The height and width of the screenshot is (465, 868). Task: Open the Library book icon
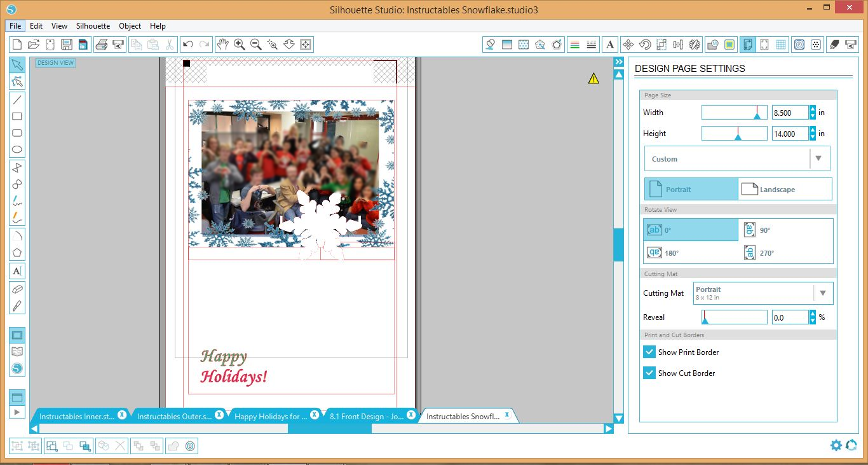point(17,352)
